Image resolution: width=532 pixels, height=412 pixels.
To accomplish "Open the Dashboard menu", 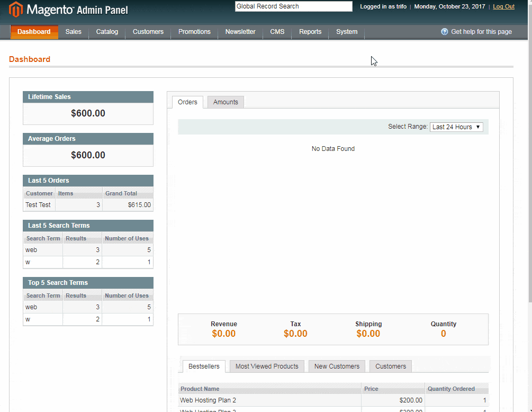I will pyautogui.click(x=34, y=32).
